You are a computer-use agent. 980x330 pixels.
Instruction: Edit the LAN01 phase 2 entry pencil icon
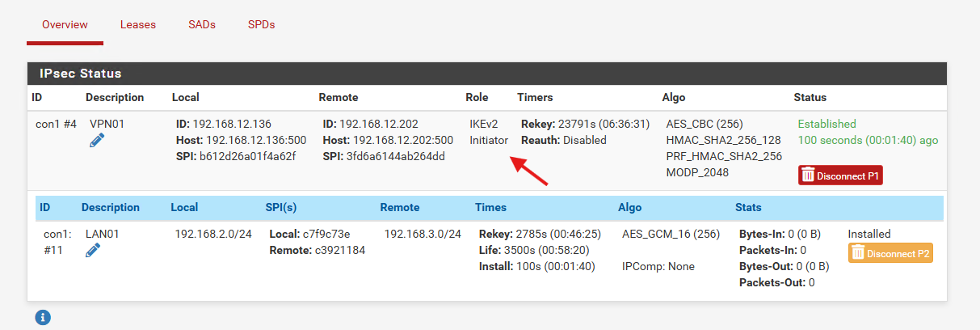click(94, 251)
